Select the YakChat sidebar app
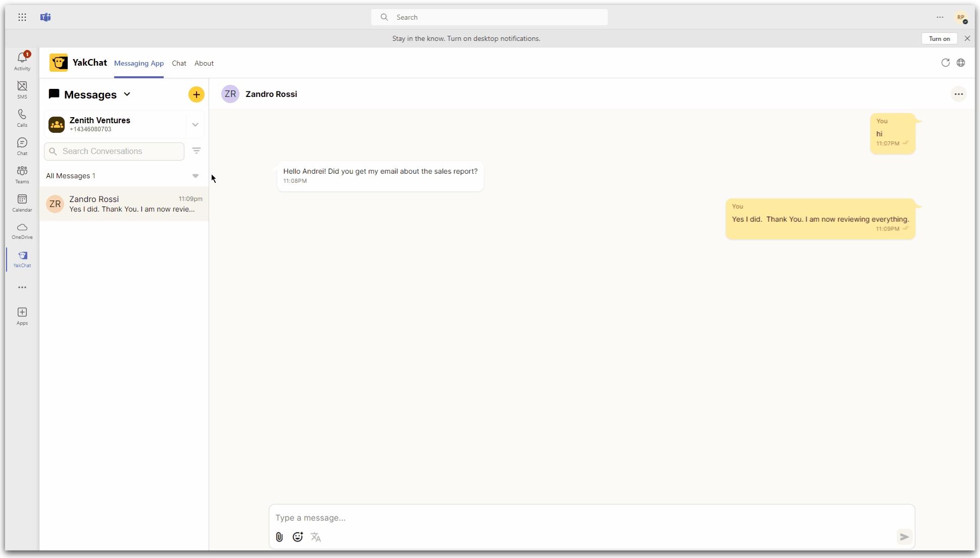980x558 pixels. 22,259
